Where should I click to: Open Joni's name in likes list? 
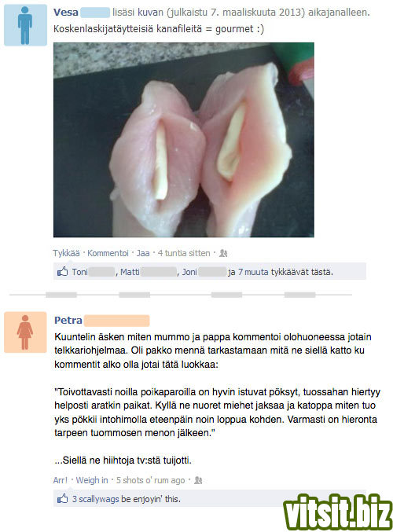pos(189,272)
